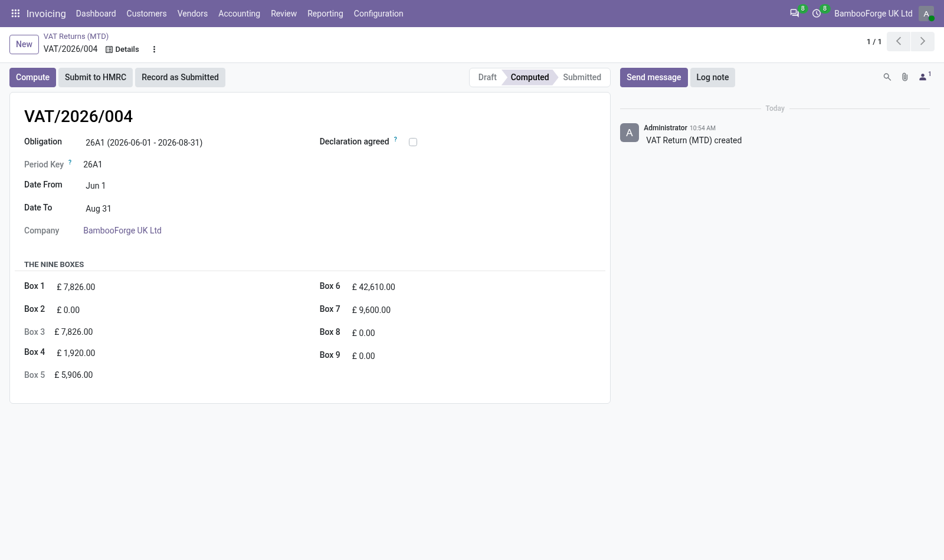Viewport: 944px width, 560px height.
Task: Open the Customers menu
Action: [x=146, y=14]
